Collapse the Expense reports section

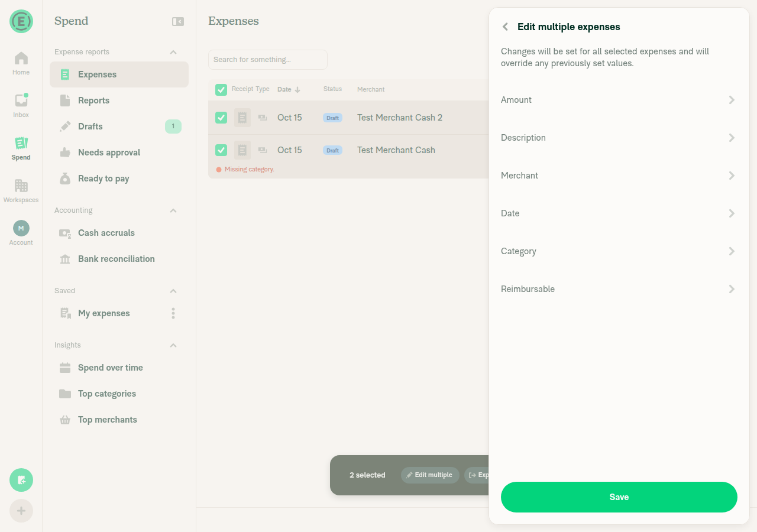coord(173,52)
